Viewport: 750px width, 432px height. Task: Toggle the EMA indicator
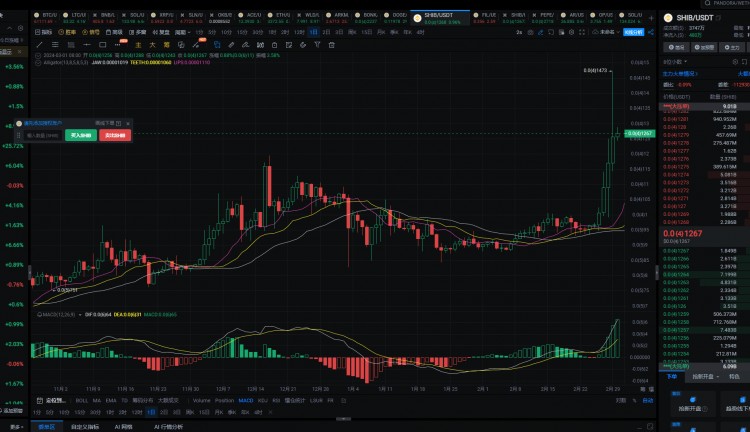pyautogui.click(x=111, y=400)
